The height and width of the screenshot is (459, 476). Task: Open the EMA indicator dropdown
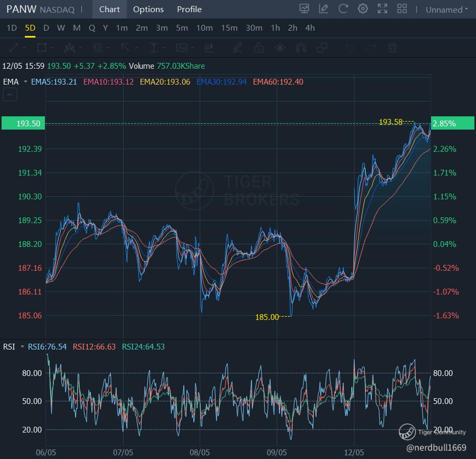25,82
